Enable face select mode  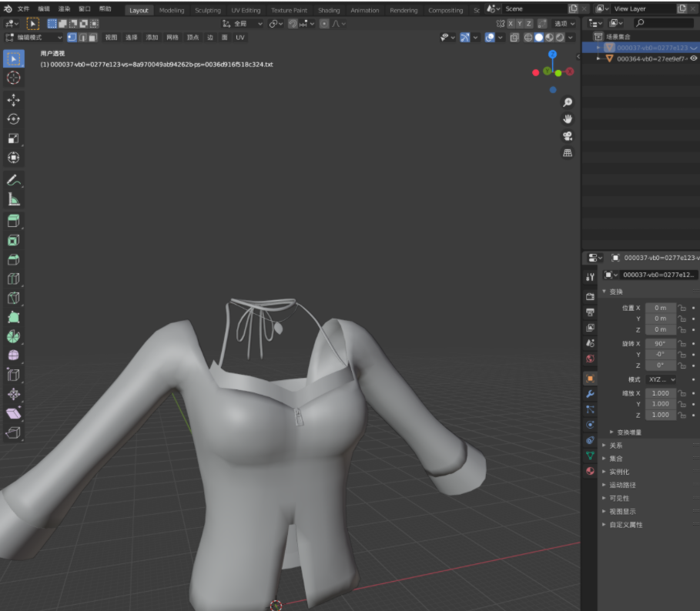tap(93, 38)
